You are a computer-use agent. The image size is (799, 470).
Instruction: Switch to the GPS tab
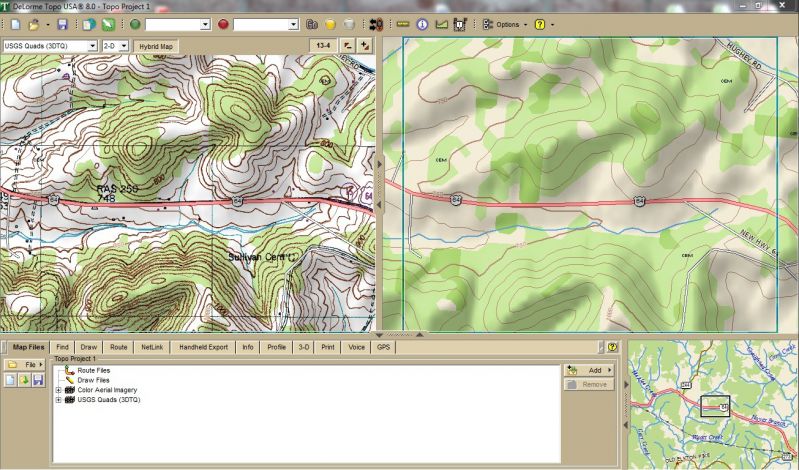pos(383,347)
